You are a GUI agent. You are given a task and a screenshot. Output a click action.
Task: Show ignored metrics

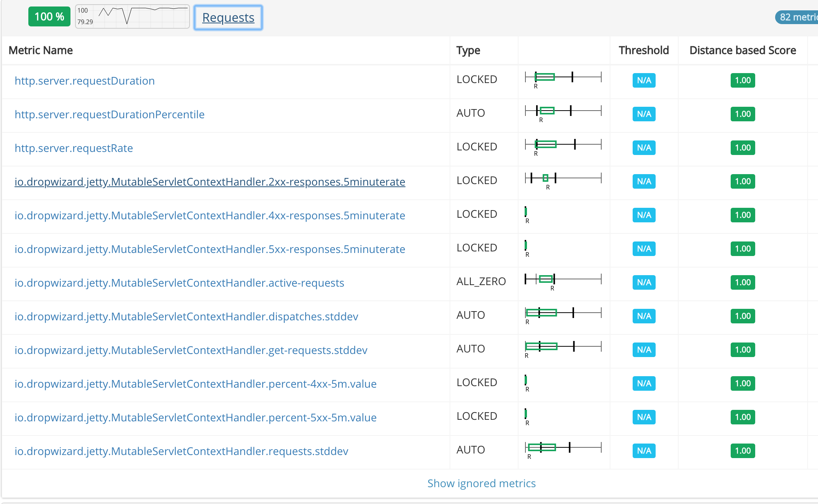coord(481,483)
